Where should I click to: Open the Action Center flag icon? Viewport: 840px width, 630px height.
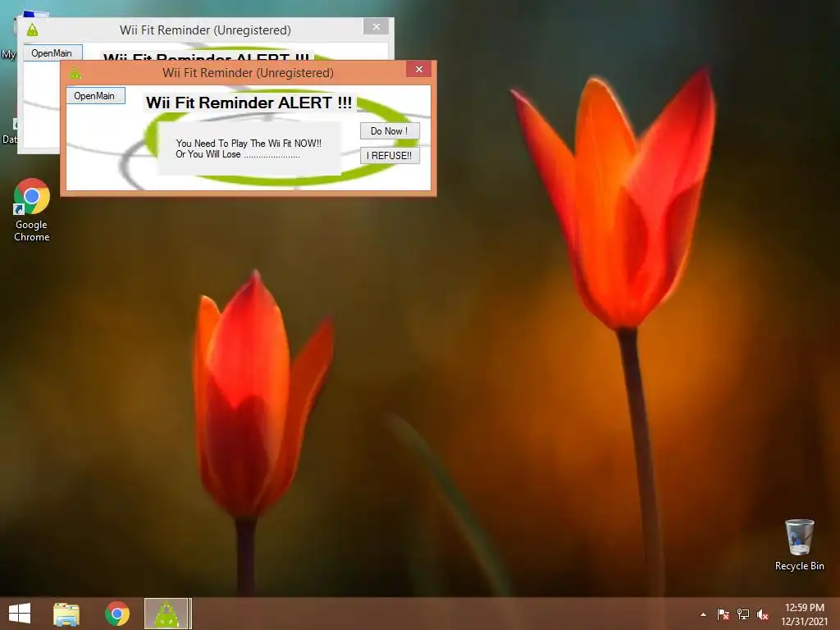(x=723, y=614)
